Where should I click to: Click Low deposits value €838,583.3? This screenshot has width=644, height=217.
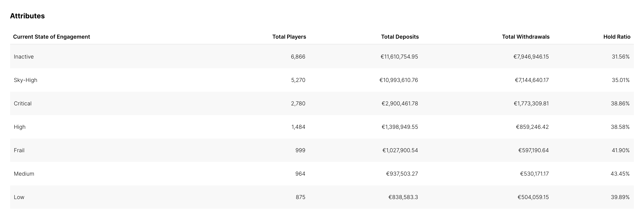point(403,197)
